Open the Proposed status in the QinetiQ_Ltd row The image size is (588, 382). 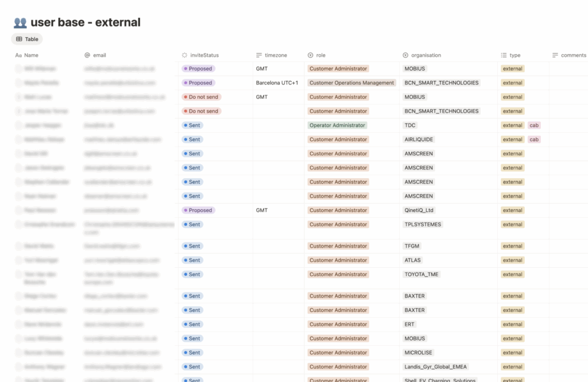pyautogui.click(x=198, y=210)
